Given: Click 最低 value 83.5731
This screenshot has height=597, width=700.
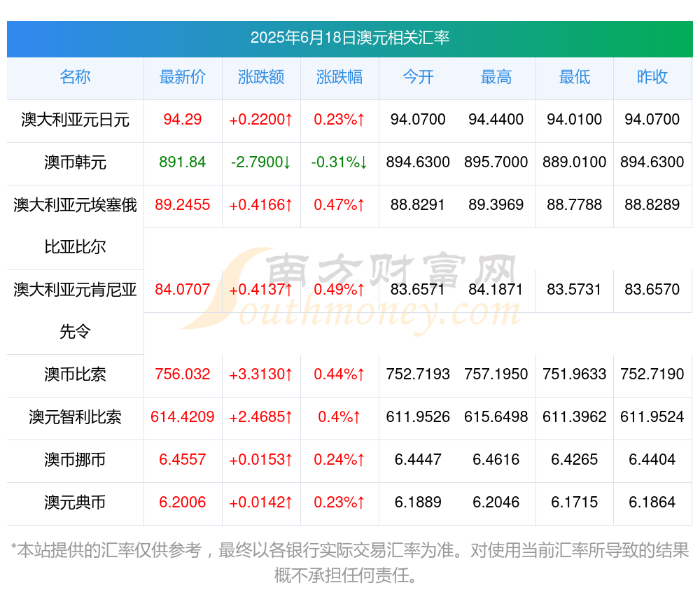Looking at the screenshot, I should (x=575, y=290).
